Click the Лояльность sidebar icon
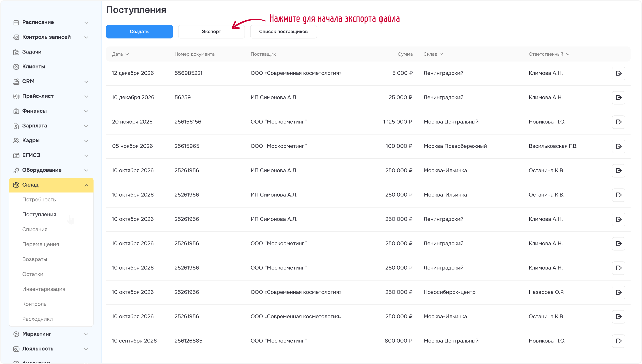The width and height of the screenshot is (642, 364). pos(16,349)
